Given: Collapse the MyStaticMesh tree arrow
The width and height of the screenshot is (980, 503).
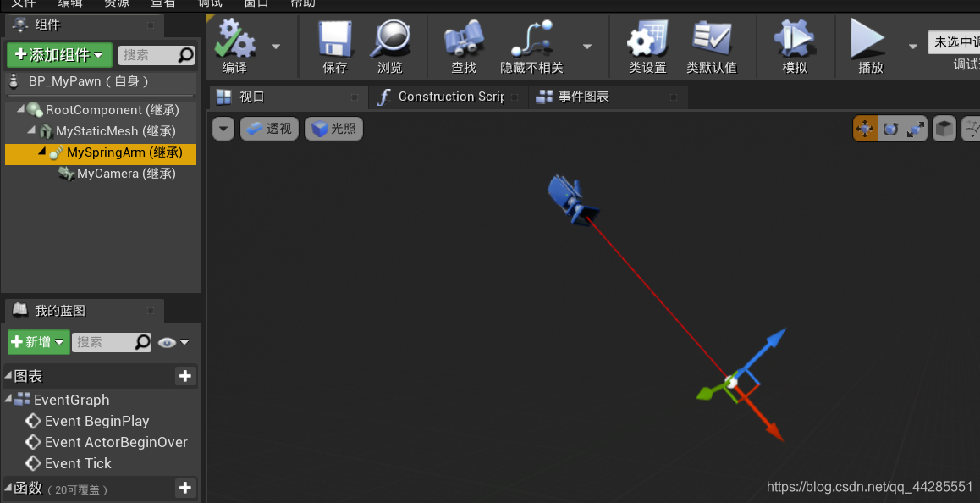Looking at the screenshot, I should click(x=31, y=130).
